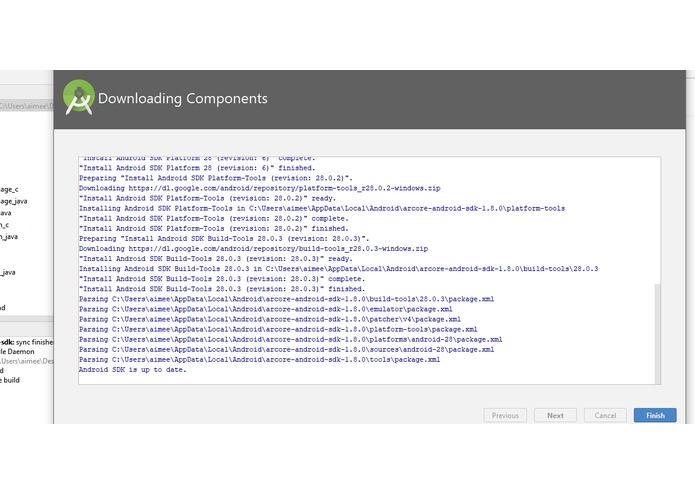This screenshot has width=695, height=494.
Task: Click the 'Platform-Tools (revision: 28.0.2) ready' line
Action: (207, 198)
